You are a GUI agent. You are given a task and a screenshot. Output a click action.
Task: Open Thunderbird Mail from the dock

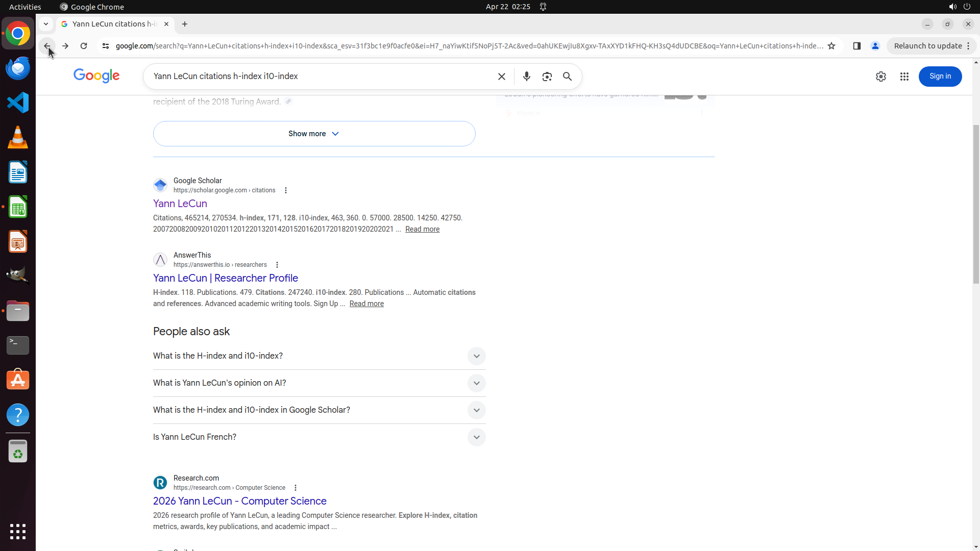(18, 68)
